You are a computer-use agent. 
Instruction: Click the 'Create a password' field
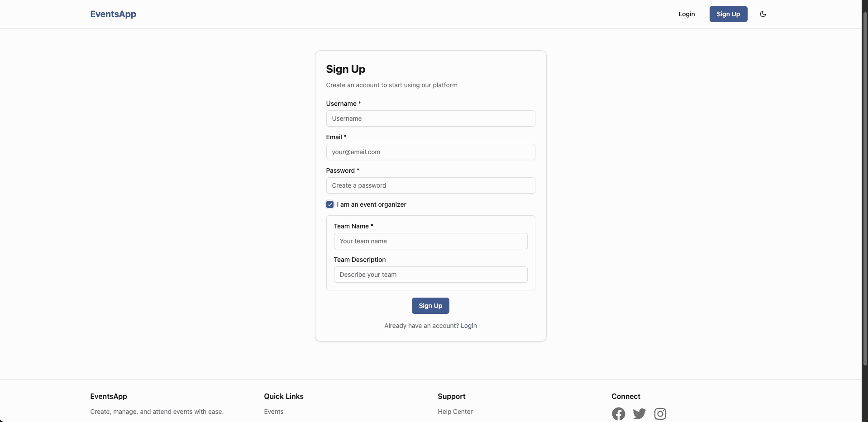(x=430, y=185)
